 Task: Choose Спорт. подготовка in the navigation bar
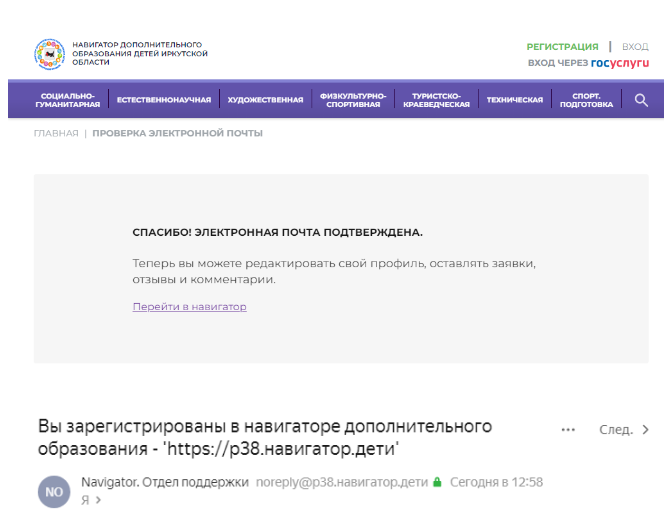586,100
